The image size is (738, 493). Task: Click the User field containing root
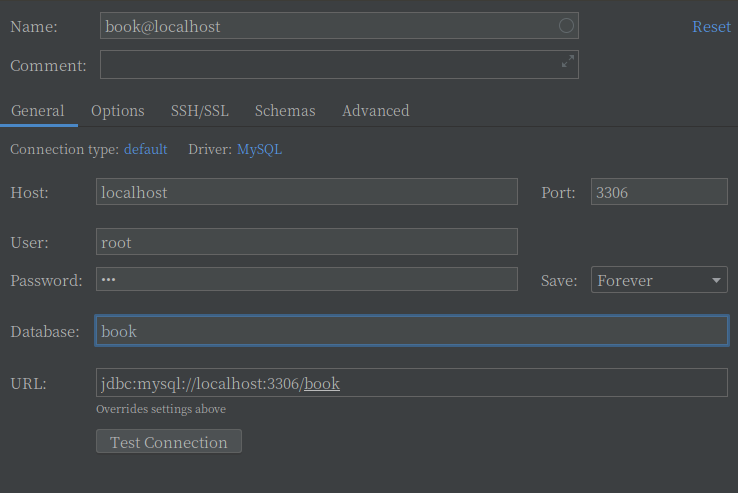[x=306, y=242]
